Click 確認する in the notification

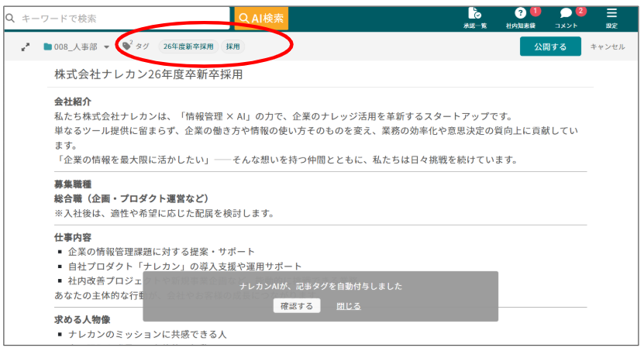pos(297,306)
